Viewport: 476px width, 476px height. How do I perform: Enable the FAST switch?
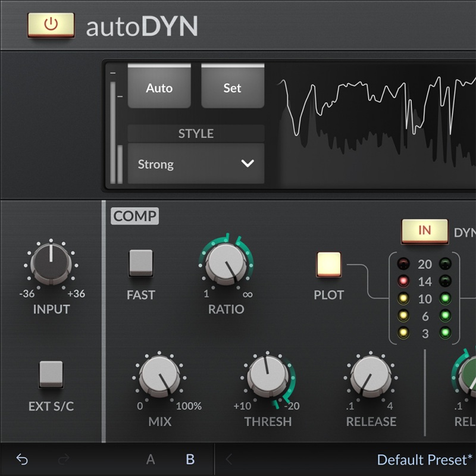[141, 263]
